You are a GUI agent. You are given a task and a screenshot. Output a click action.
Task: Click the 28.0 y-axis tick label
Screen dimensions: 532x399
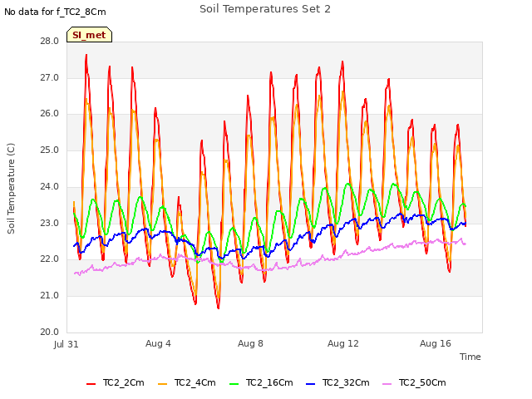coord(49,42)
